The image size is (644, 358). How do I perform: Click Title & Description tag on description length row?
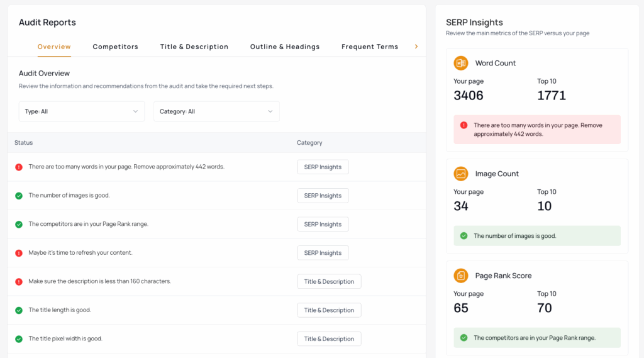[329, 282]
